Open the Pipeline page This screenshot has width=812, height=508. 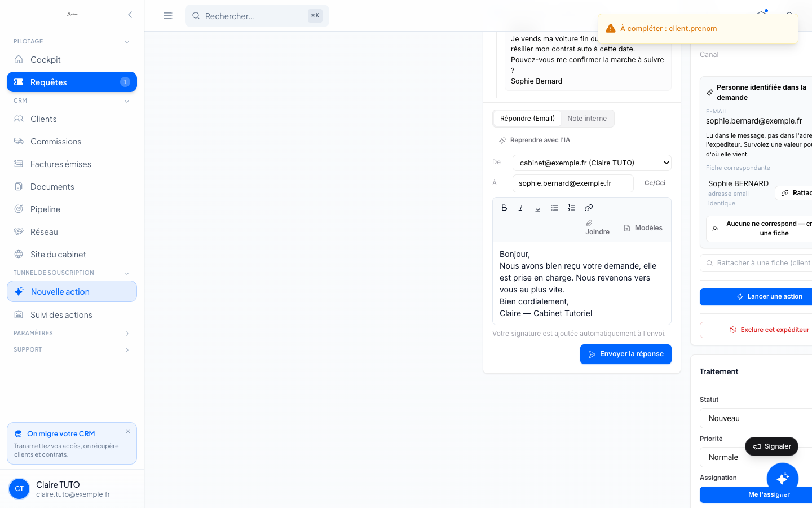(72, 209)
